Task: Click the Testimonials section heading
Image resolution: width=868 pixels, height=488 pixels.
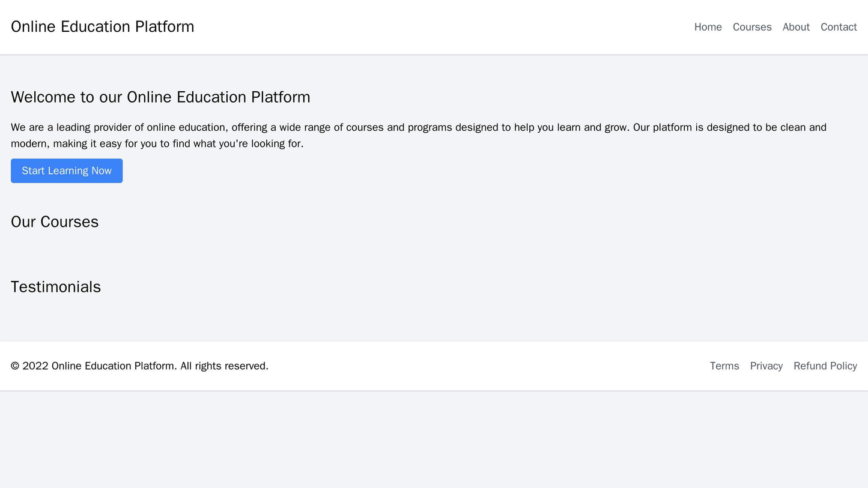Action: [55, 287]
